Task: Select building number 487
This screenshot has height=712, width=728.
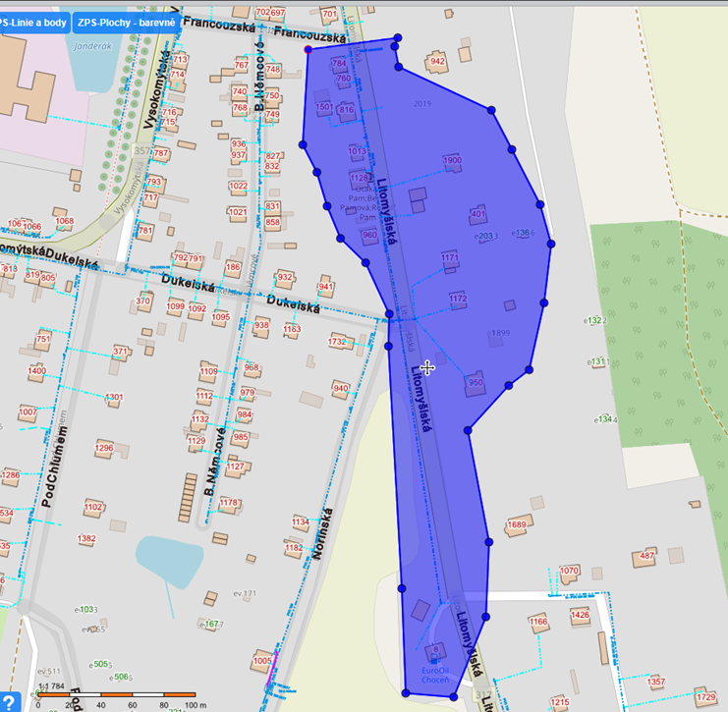Action: [x=646, y=556]
